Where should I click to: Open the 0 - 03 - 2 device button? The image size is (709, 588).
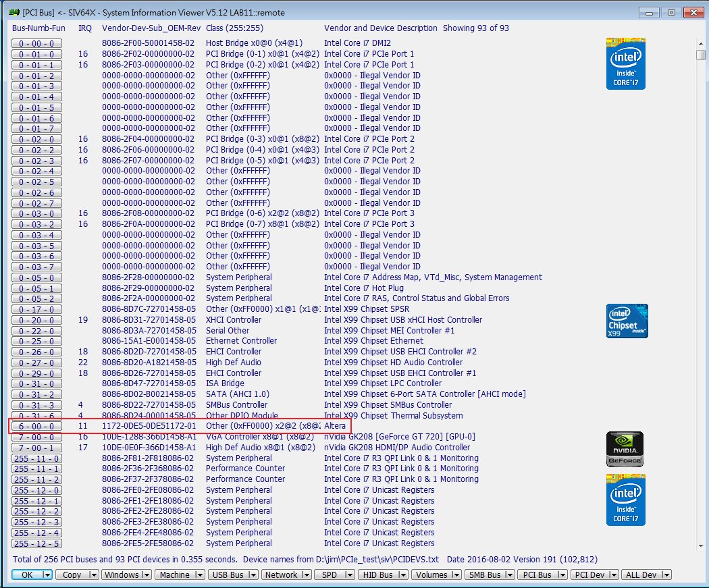[36, 225]
